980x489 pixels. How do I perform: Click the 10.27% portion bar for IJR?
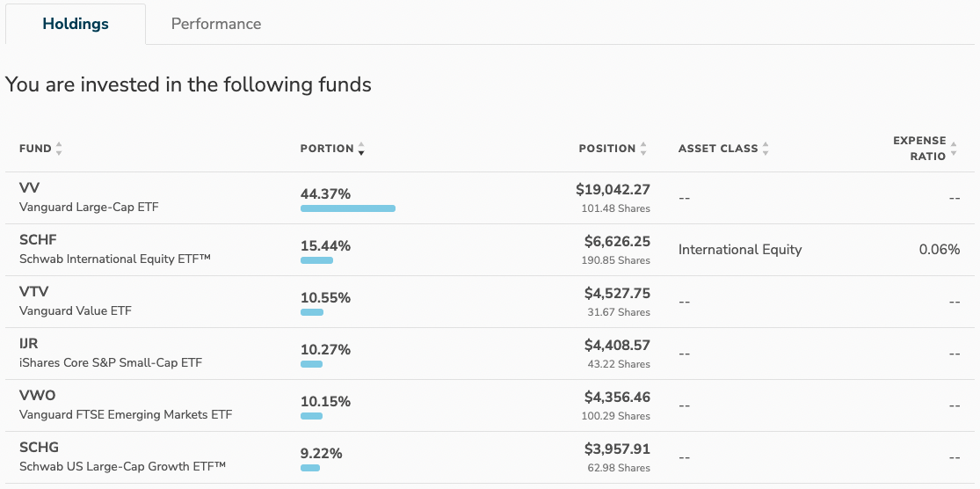click(311, 365)
